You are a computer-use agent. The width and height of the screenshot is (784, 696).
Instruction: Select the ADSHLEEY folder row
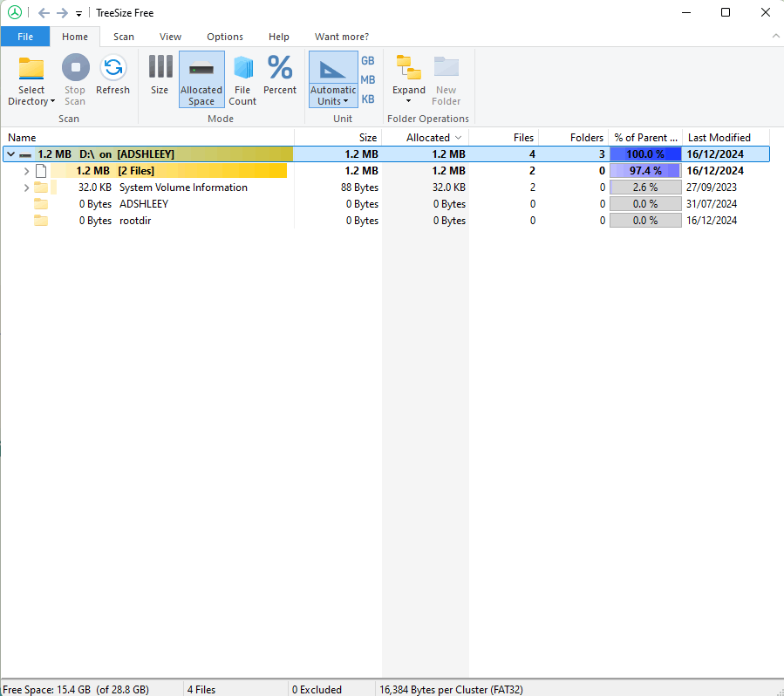click(385, 204)
